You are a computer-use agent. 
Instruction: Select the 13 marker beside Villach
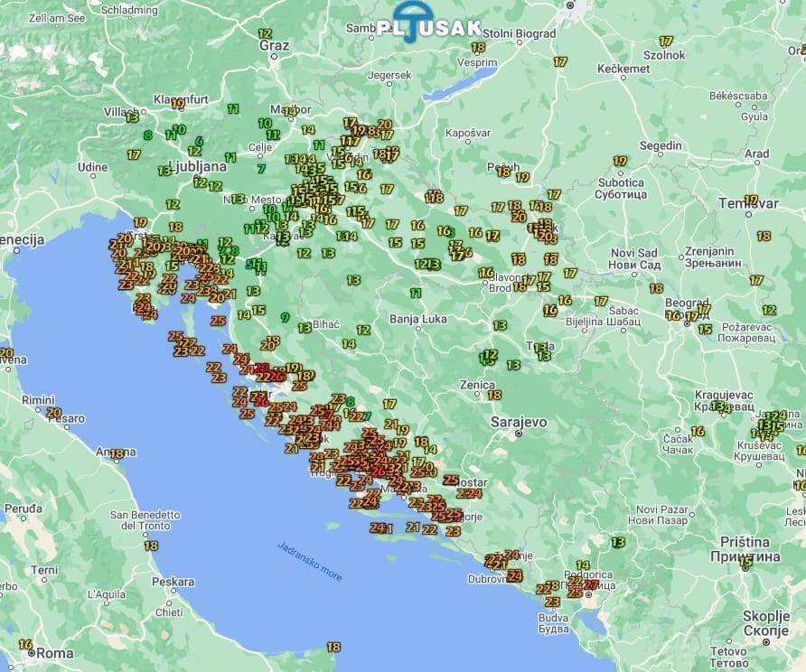pyautogui.click(x=133, y=117)
